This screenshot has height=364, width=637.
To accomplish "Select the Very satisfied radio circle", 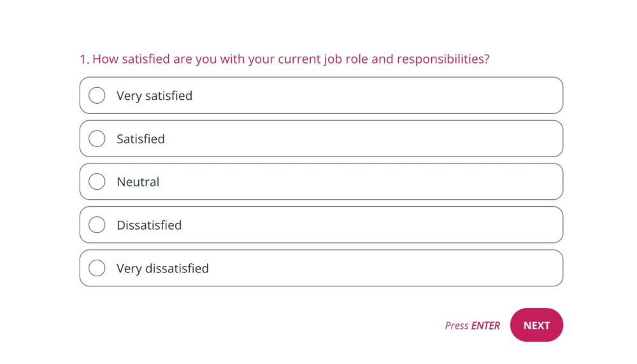I will [x=97, y=95].
